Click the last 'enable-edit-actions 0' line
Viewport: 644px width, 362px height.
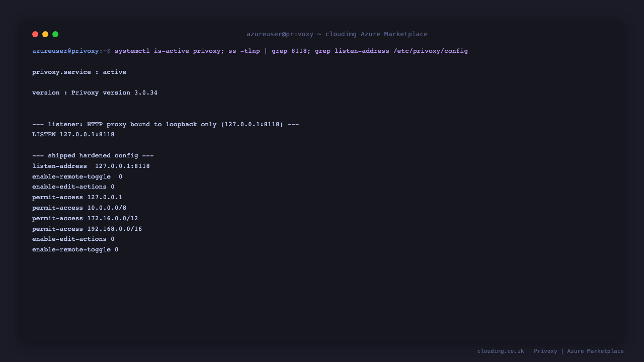click(73, 239)
